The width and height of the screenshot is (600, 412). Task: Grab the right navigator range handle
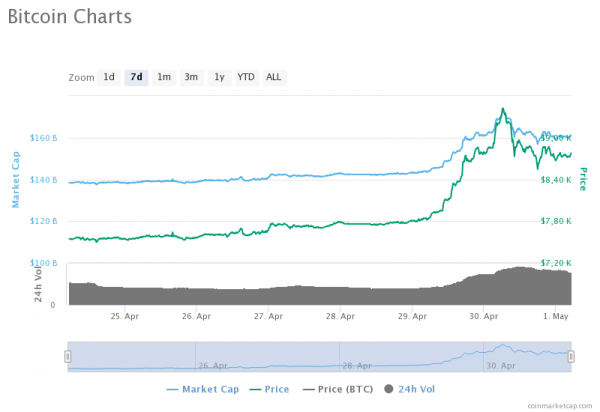[x=571, y=357]
